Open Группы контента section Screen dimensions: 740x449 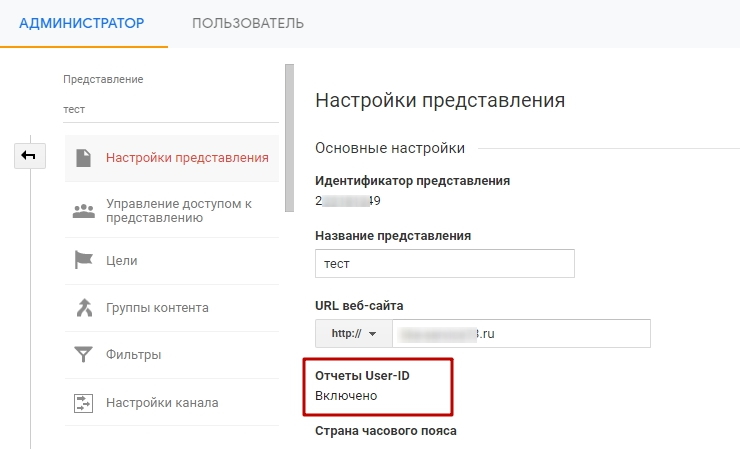click(x=172, y=308)
